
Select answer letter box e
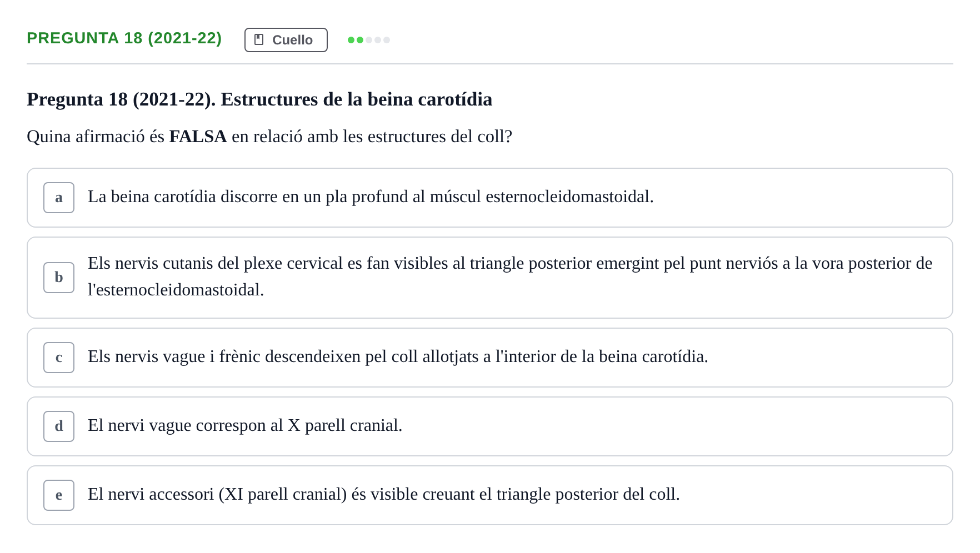coord(59,495)
